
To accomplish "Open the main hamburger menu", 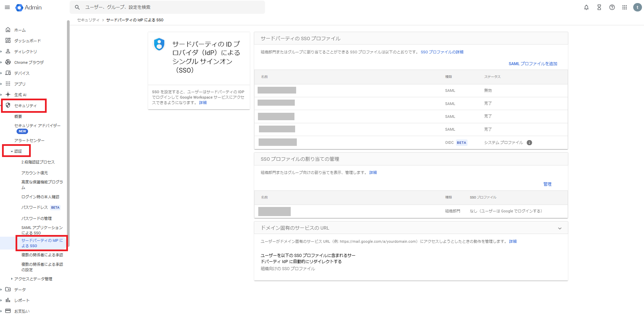I will pyautogui.click(x=7, y=7).
